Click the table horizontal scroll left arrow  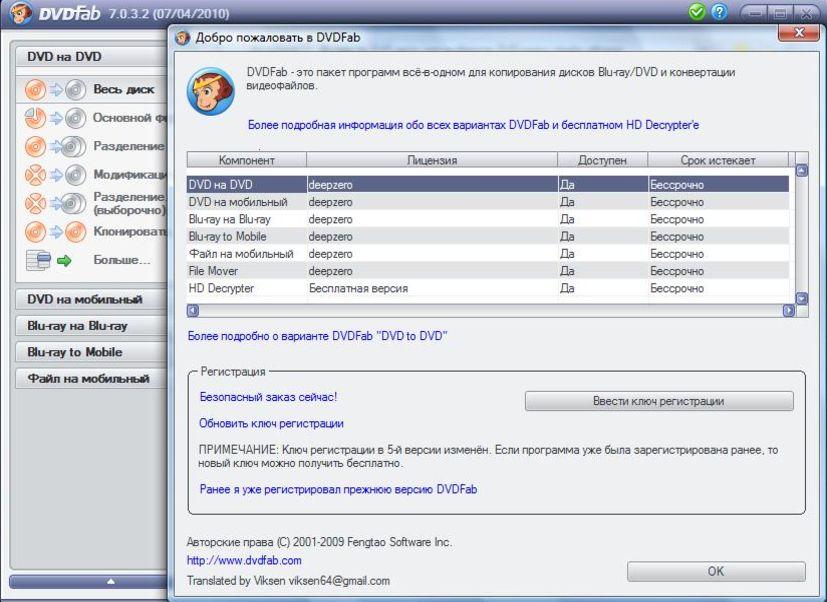[193, 311]
